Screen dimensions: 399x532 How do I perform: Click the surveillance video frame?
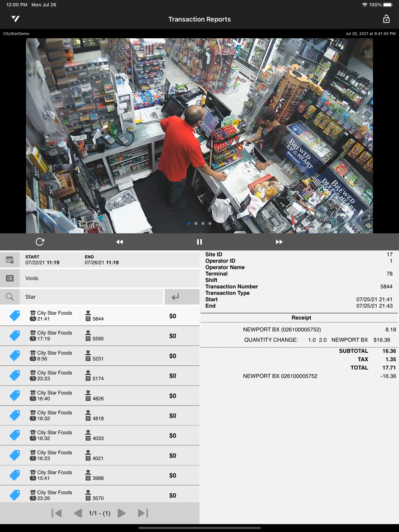pyautogui.click(x=199, y=136)
